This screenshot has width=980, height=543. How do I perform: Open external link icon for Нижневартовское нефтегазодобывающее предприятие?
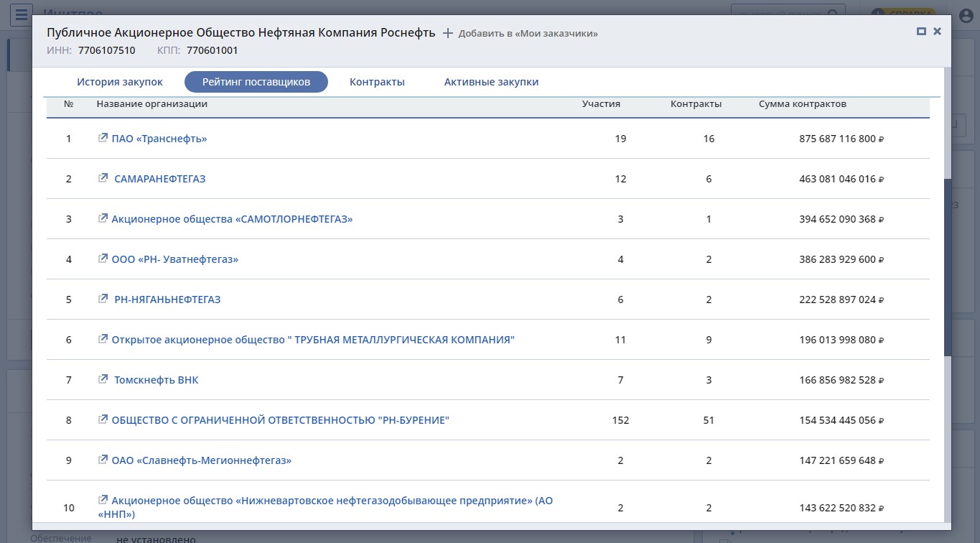(x=103, y=500)
